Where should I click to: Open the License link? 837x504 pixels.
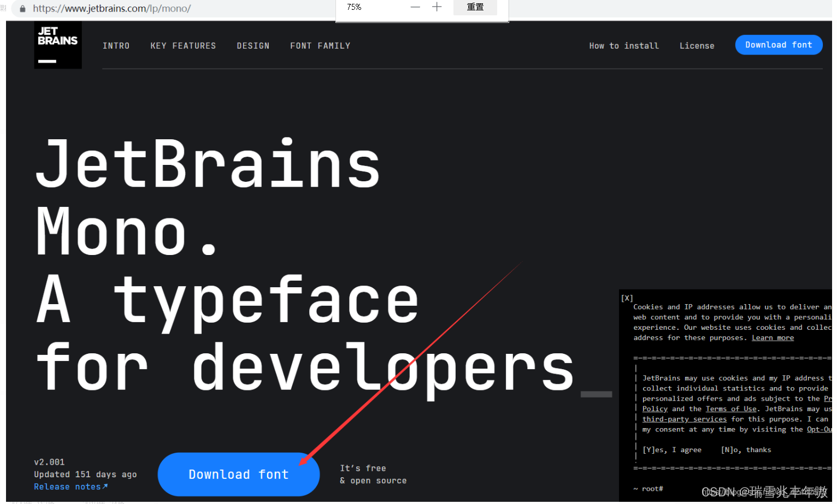(697, 46)
